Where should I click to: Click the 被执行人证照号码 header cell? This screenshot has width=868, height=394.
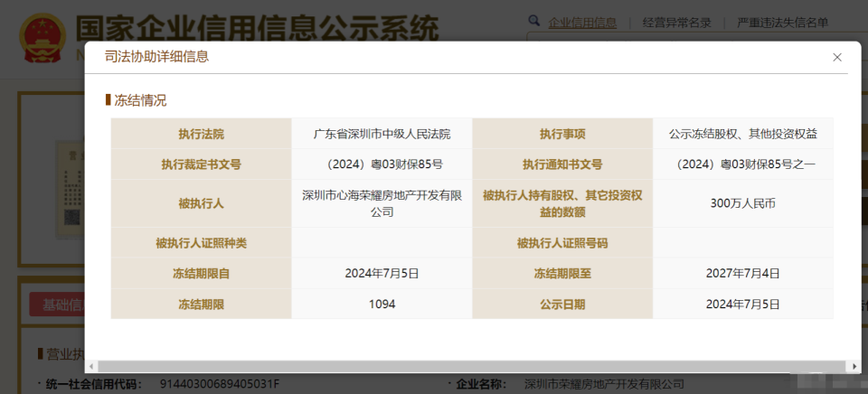tap(562, 242)
